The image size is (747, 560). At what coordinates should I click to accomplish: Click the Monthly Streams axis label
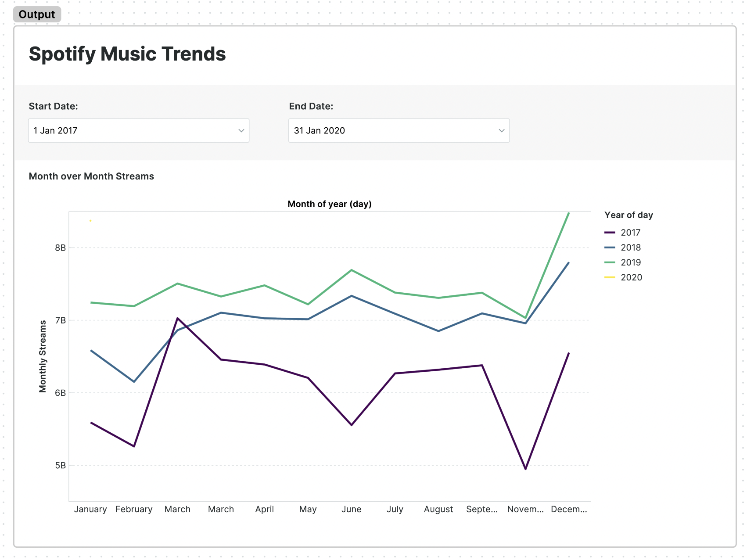[43, 356]
